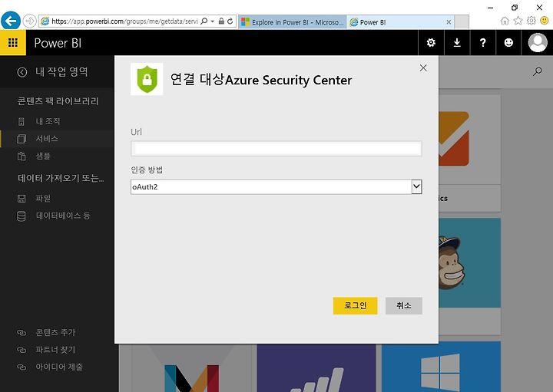Viewport: 553px width, 392px height.
Task: Open browser favorites star
Action: tap(518, 21)
